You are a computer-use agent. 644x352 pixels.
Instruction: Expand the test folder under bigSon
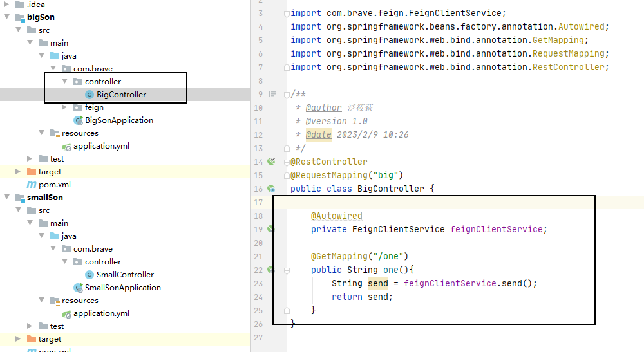[x=30, y=159]
